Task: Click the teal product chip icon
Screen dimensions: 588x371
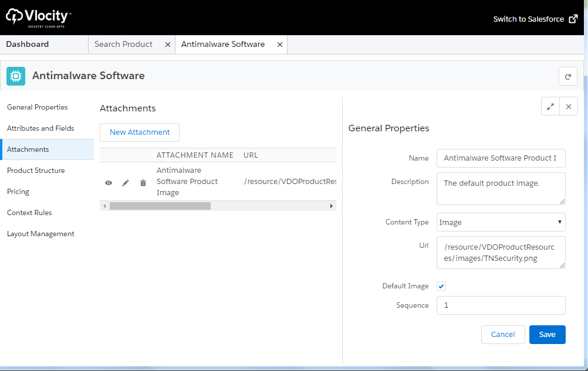Action: pos(16,76)
